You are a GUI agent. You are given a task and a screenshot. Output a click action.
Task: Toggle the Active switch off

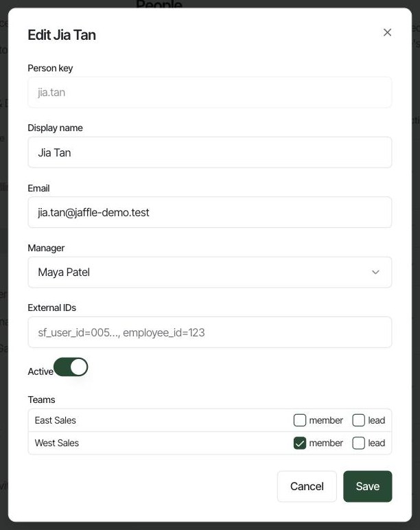71,367
